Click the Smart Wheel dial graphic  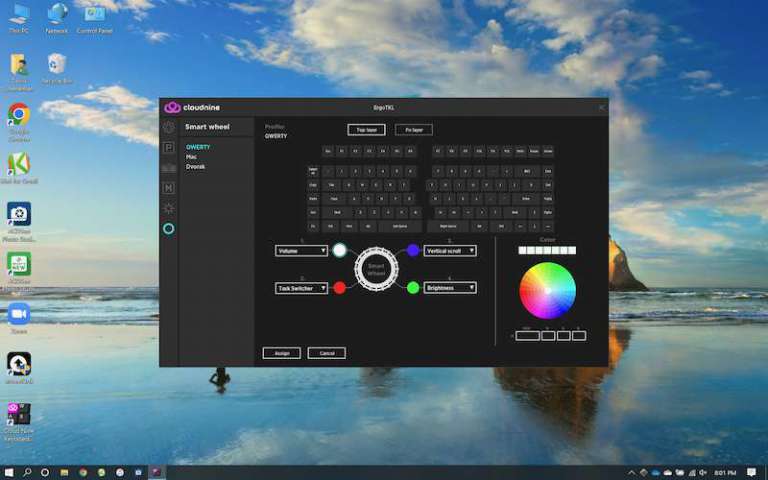[x=376, y=268]
